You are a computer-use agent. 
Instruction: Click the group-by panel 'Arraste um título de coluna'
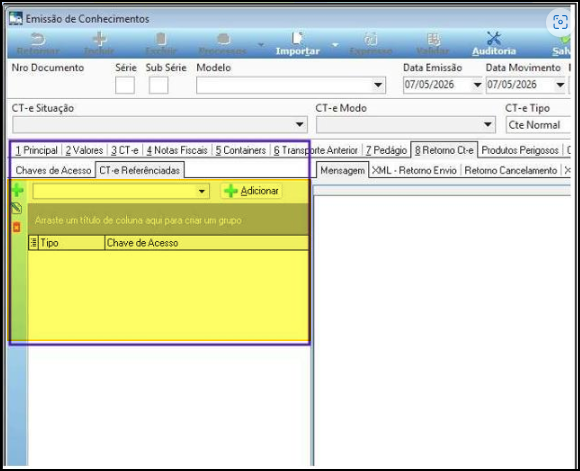pyautogui.click(x=168, y=220)
